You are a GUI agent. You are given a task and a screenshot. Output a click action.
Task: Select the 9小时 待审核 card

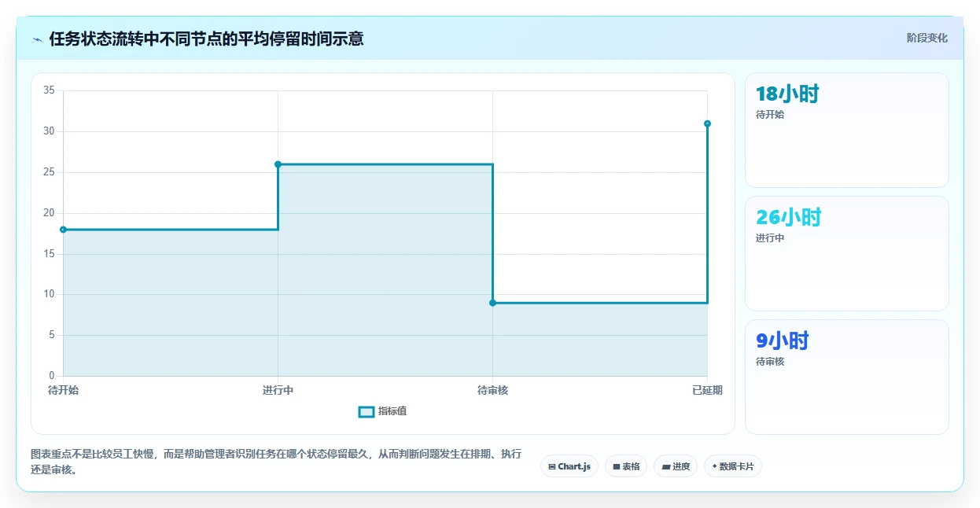846,377
